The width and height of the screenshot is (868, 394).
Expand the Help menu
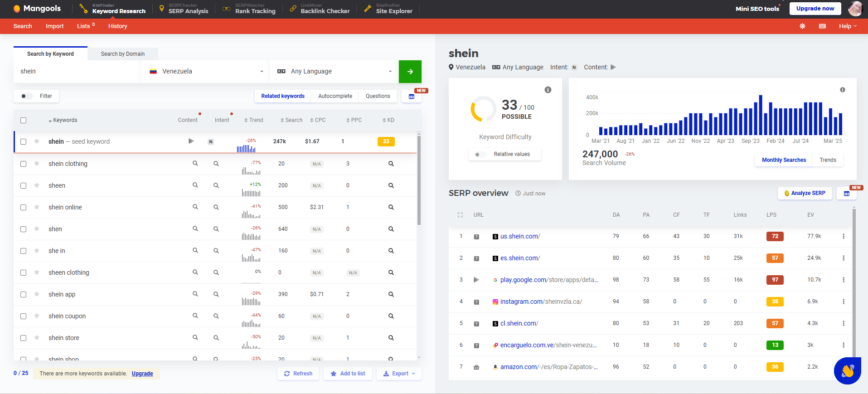(848, 26)
